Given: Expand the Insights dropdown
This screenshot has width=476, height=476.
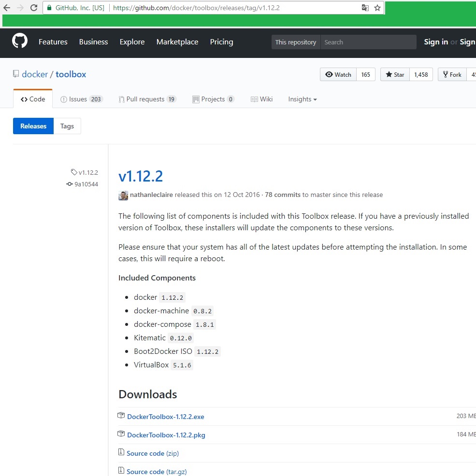Looking at the screenshot, I should point(303,99).
